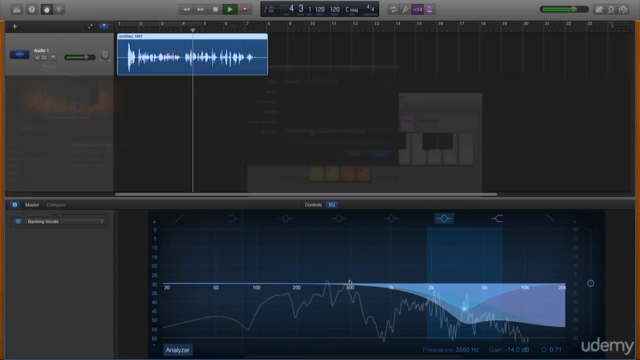Click the fast-forward transport button
The width and height of the screenshot is (640, 360).
[201, 9]
